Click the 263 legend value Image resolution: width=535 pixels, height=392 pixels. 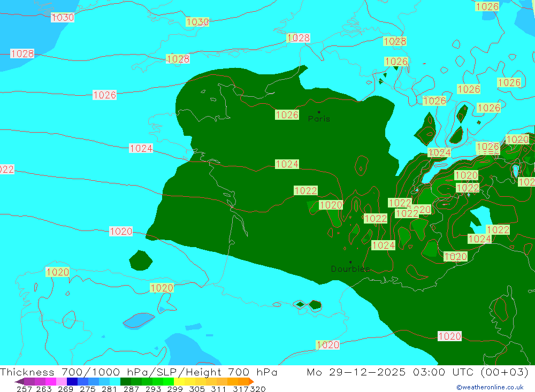point(44,389)
